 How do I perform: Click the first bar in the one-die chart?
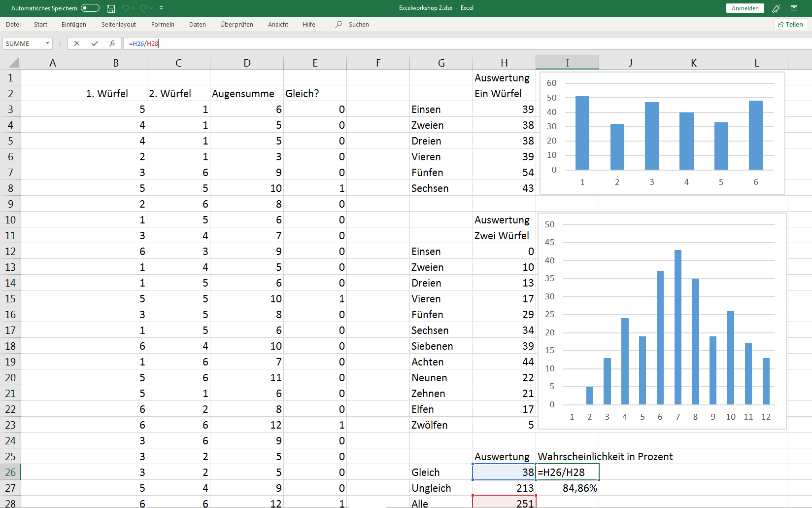point(582,133)
